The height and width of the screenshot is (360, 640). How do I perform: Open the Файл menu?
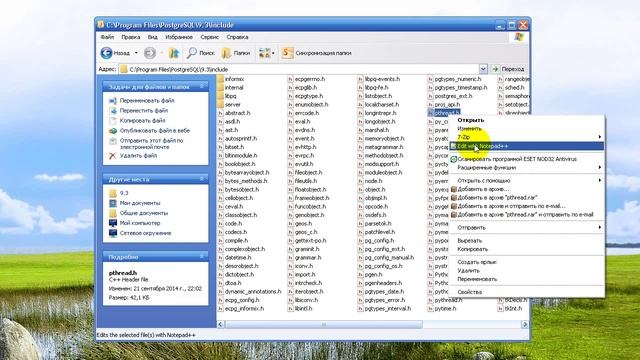(107, 37)
